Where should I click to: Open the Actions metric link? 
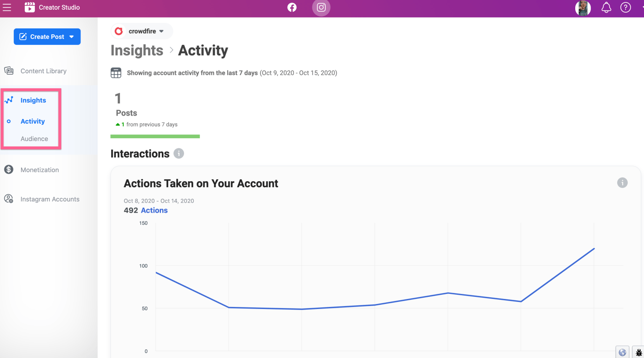point(154,210)
